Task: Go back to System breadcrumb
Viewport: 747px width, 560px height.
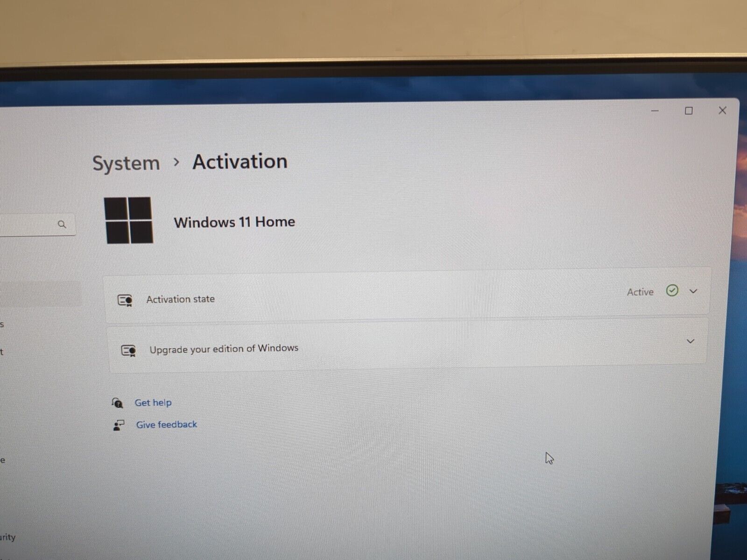Action: point(126,163)
